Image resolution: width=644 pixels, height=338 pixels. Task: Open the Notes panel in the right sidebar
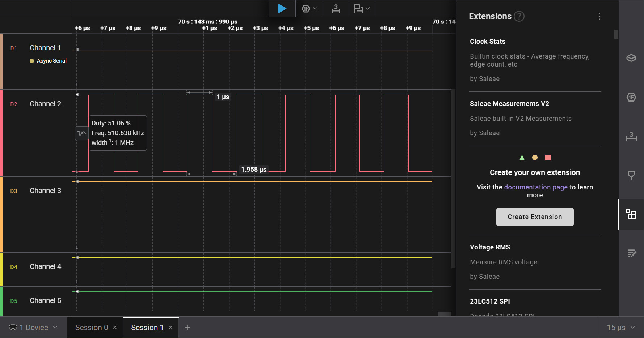(x=631, y=253)
